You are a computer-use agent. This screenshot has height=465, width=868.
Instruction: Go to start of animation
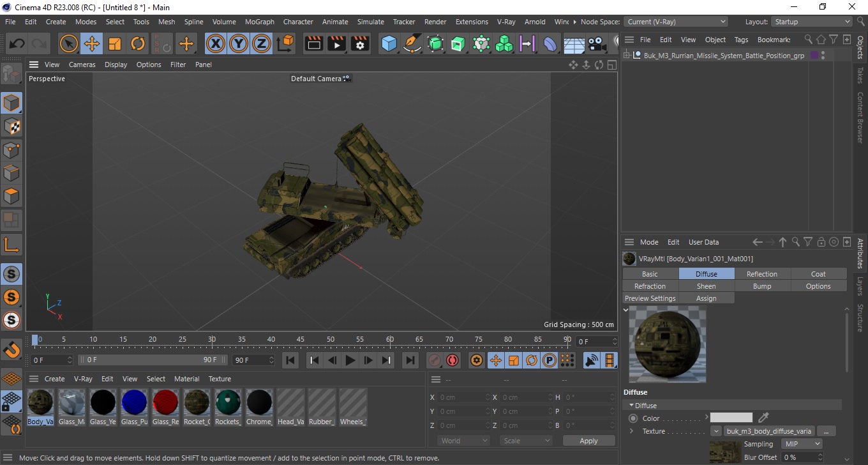290,360
